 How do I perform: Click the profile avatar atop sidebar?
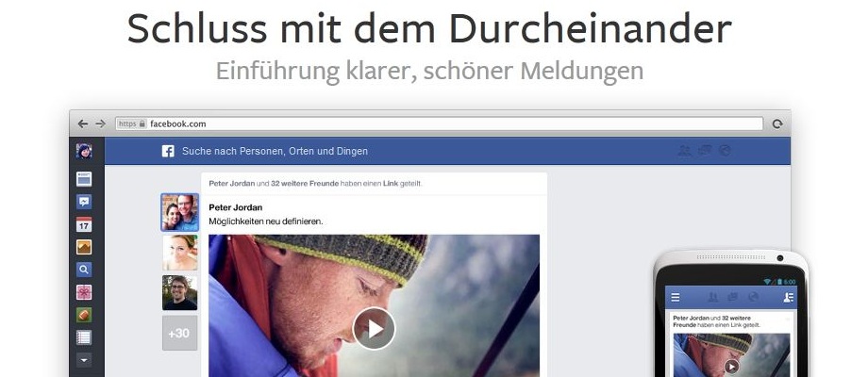pyautogui.click(x=84, y=151)
